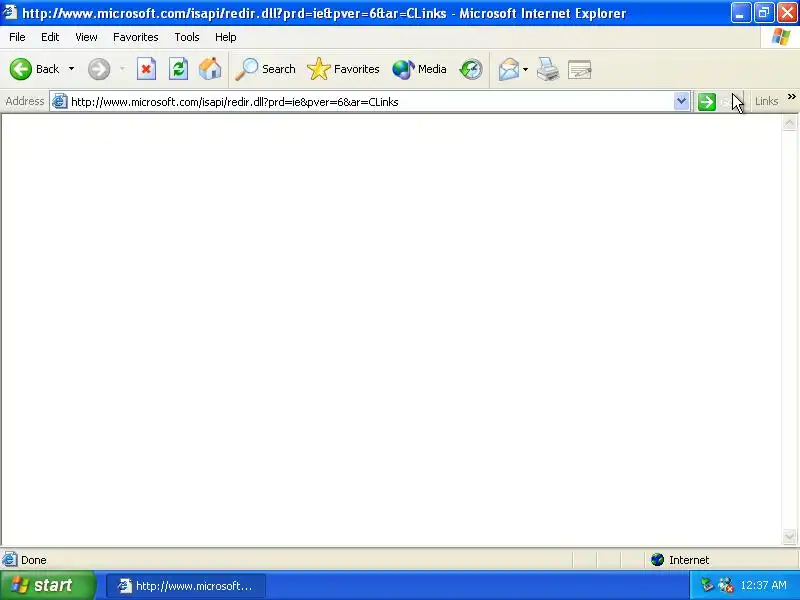Close the Internet Explorer window

[x=787, y=13]
